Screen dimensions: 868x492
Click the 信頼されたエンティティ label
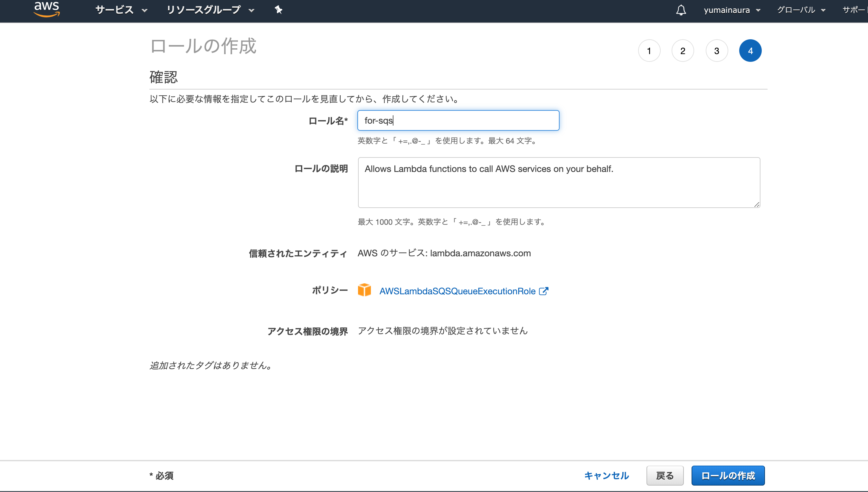[x=298, y=253]
